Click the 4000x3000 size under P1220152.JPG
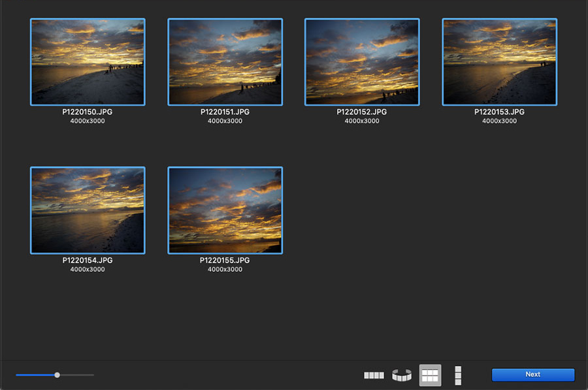This screenshot has width=588, height=390. point(362,121)
